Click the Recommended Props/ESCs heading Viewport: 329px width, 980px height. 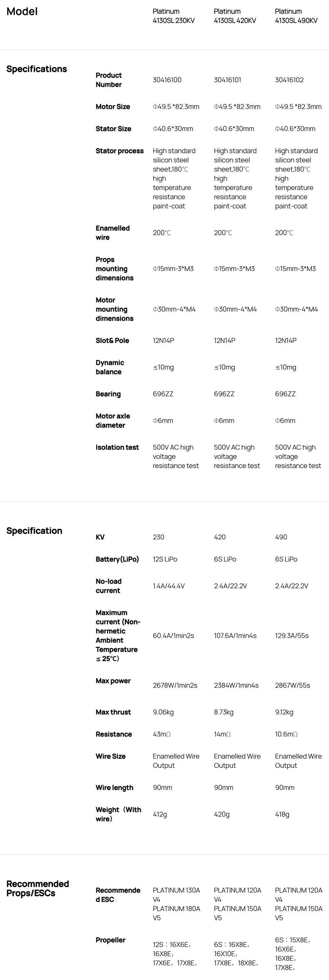point(38,888)
